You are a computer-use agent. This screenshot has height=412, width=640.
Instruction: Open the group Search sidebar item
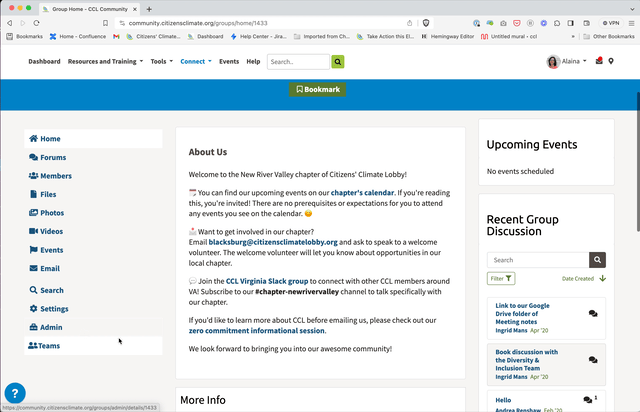93,290
